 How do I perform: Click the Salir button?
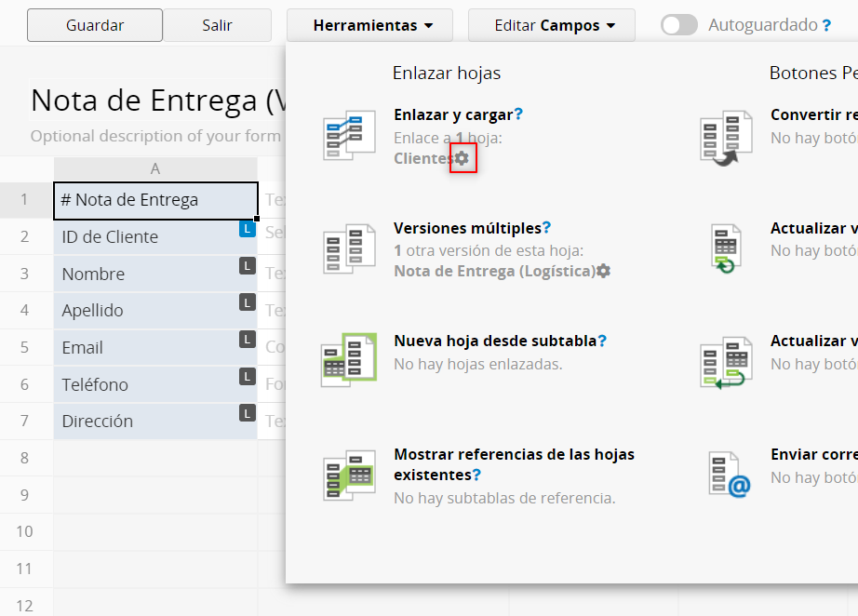pos(217,25)
